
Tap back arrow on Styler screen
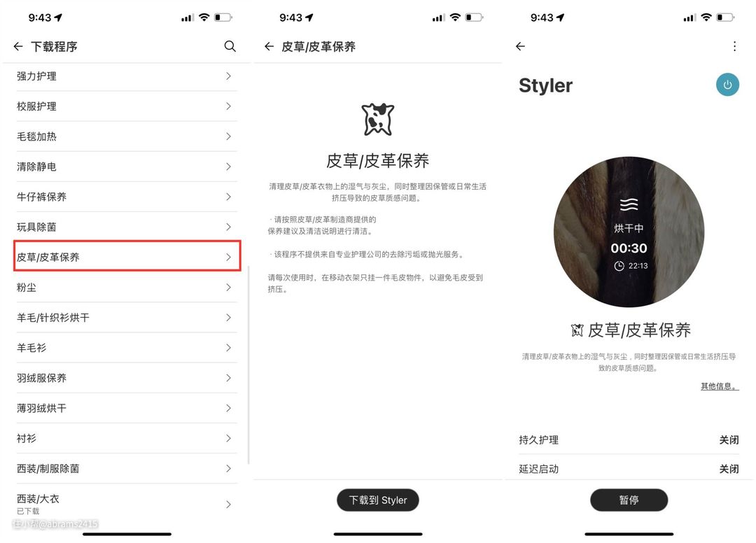coord(520,46)
